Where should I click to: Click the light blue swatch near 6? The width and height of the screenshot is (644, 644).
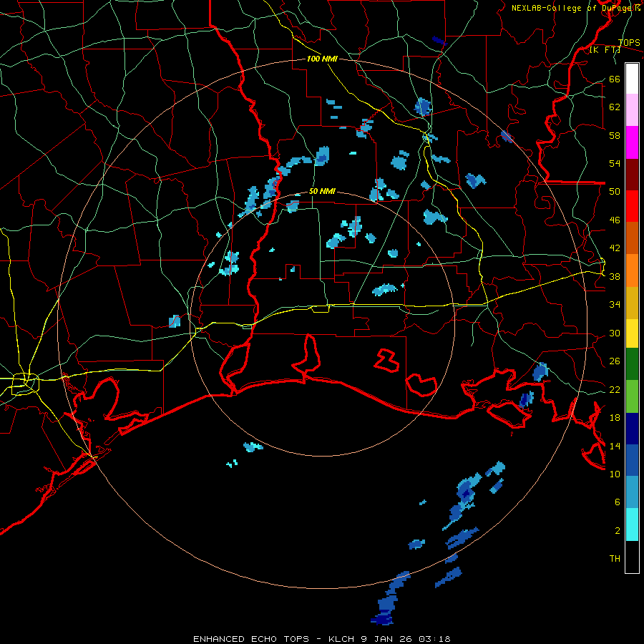[x=632, y=492]
